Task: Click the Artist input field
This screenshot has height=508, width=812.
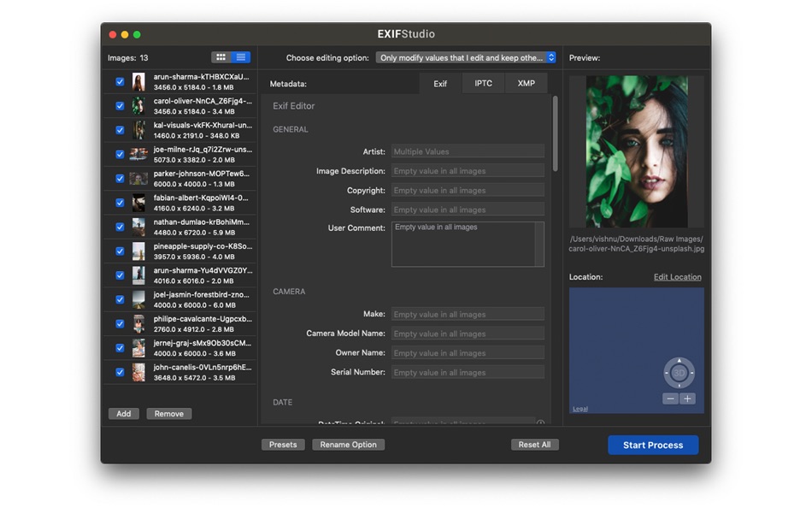Action: (468, 151)
